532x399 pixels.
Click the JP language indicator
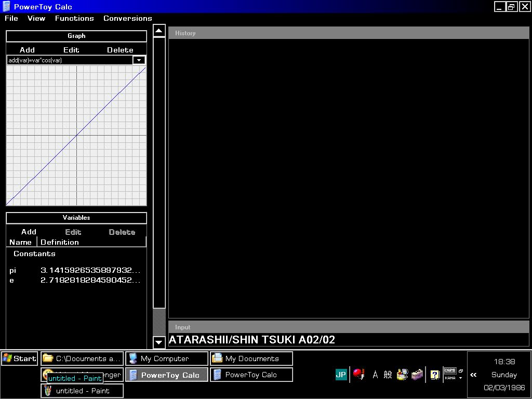(341, 375)
